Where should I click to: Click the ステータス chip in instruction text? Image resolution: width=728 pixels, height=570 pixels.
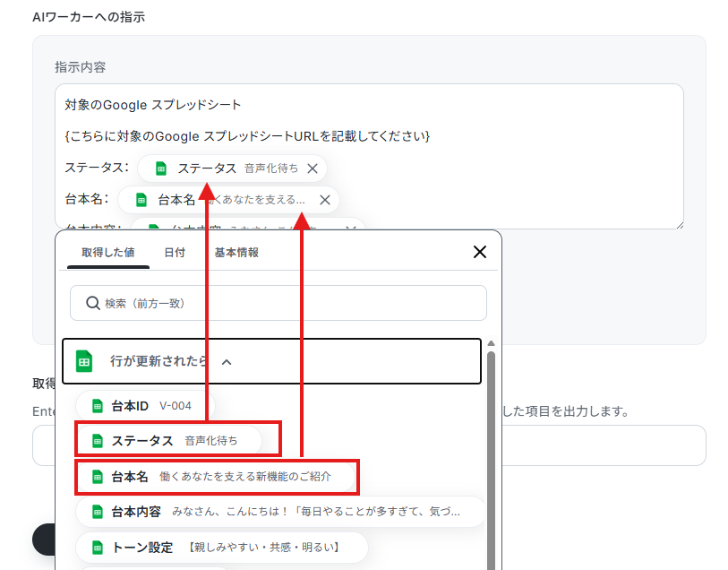tap(232, 168)
